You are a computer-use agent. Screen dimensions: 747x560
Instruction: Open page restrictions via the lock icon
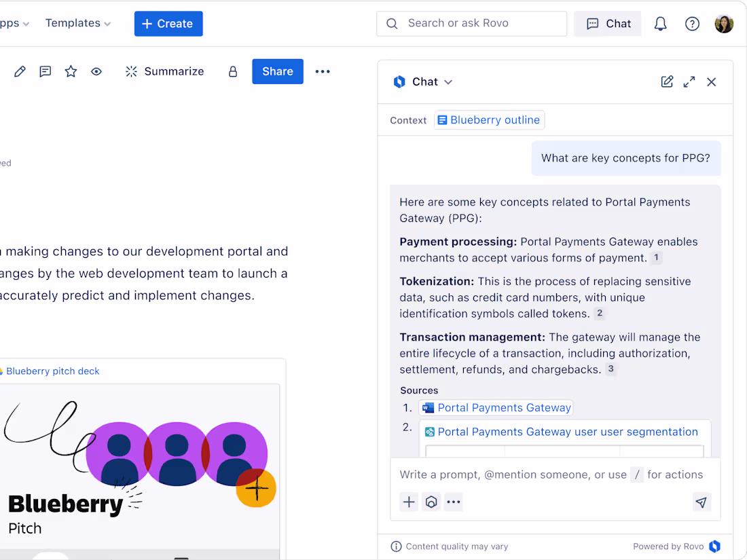coord(232,71)
